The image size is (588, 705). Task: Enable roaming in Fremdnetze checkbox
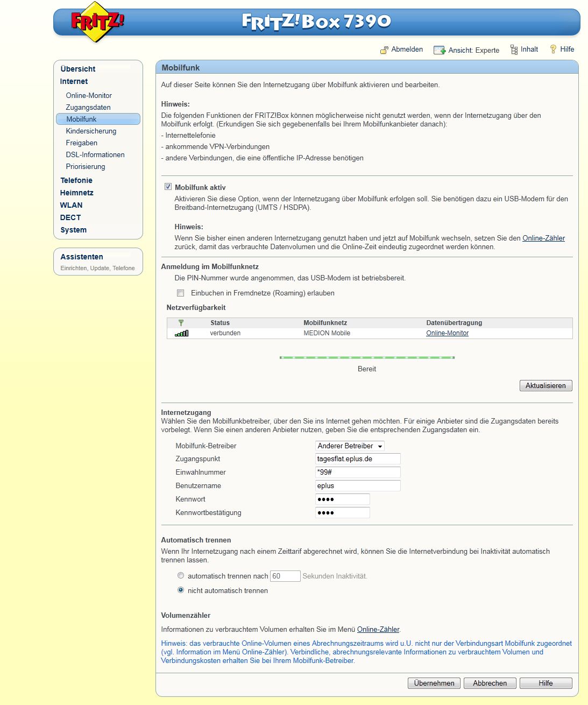click(x=181, y=293)
